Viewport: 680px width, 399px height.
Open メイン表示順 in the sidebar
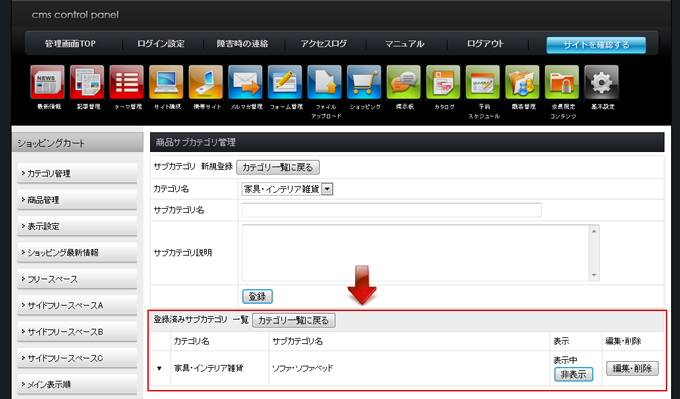(x=77, y=384)
